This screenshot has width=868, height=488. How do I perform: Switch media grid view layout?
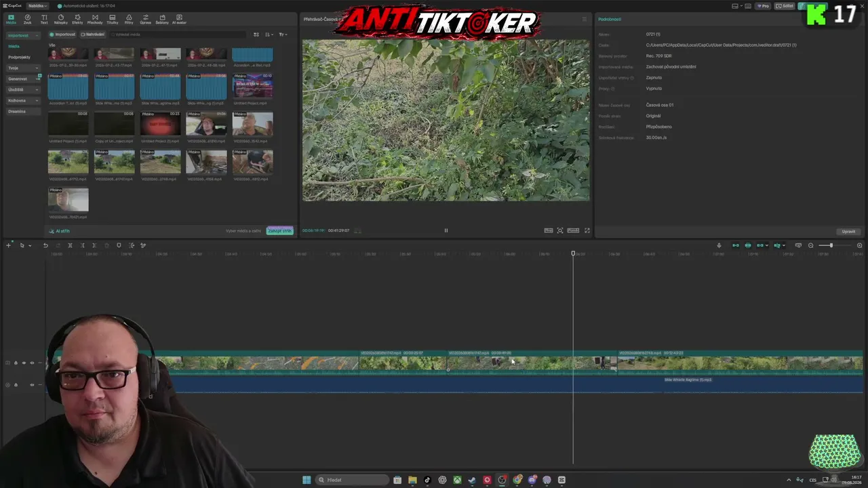(x=256, y=35)
